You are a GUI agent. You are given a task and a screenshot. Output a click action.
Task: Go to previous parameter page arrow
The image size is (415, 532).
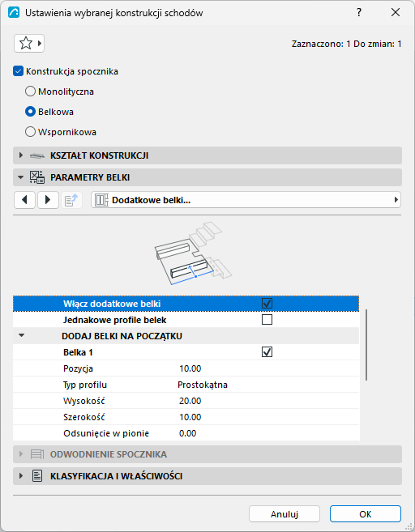click(x=24, y=200)
